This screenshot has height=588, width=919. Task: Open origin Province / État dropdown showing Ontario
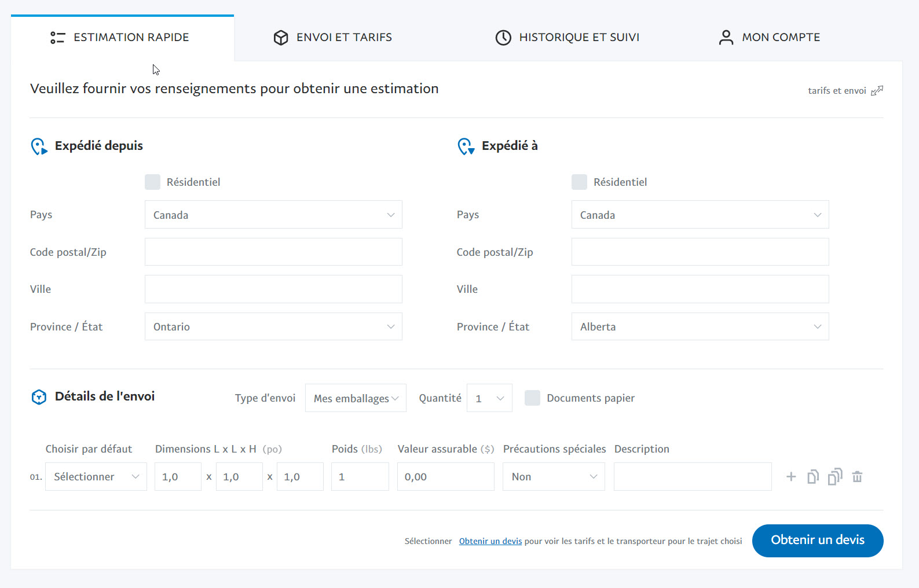pos(273,326)
